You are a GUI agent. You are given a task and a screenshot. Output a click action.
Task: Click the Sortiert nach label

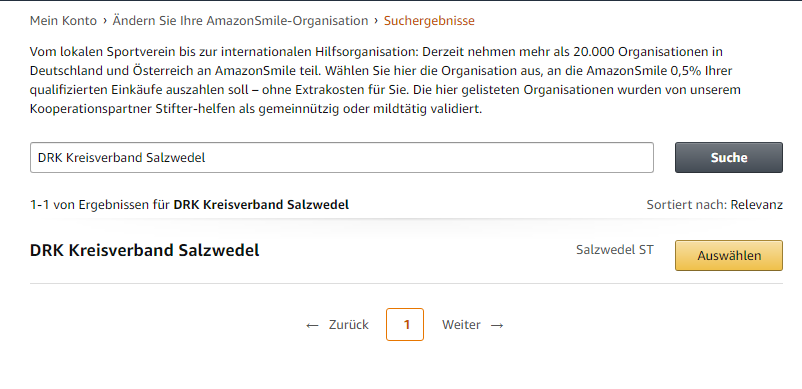(687, 205)
